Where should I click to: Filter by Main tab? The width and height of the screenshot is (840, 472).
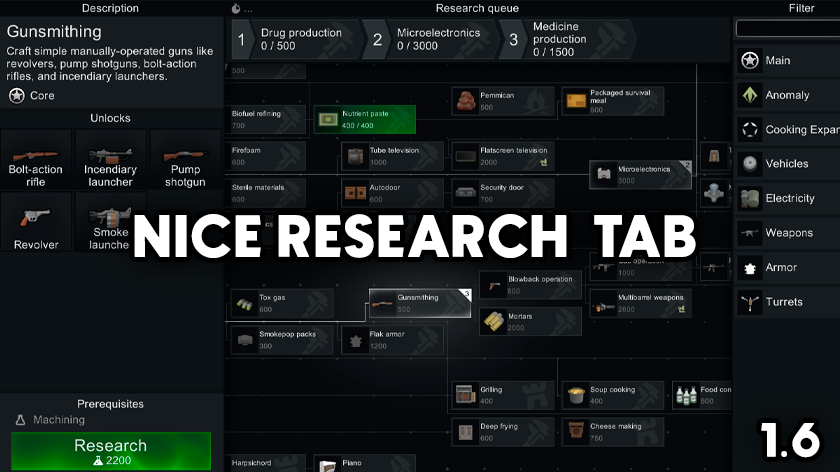tap(788, 61)
